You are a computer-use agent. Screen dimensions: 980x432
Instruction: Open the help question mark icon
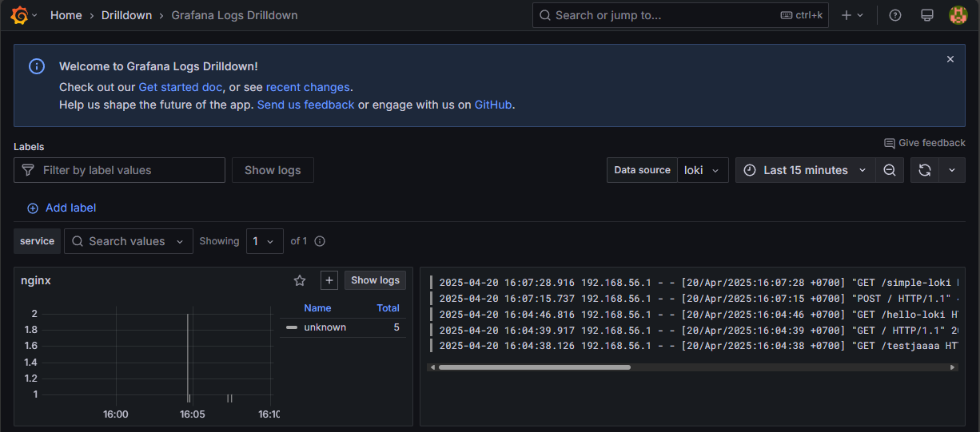[x=895, y=15]
